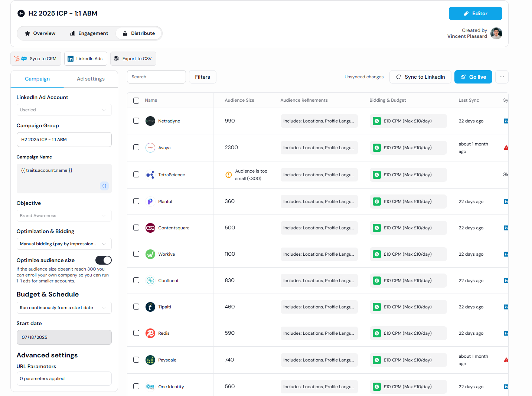Go back using the arrow icon
The width and height of the screenshot is (532, 396).
(x=21, y=13)
